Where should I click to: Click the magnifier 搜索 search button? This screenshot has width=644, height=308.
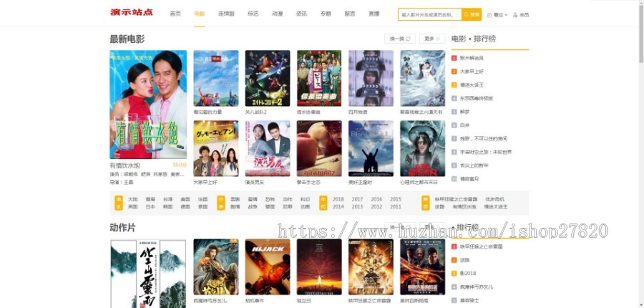[x=472, y=14]
